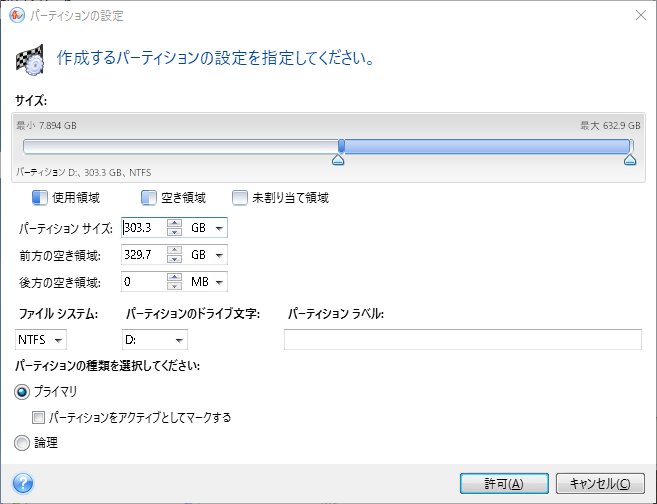
Task: Decrease パーティション サイズ with down arrow
Action: coord(174,232)
